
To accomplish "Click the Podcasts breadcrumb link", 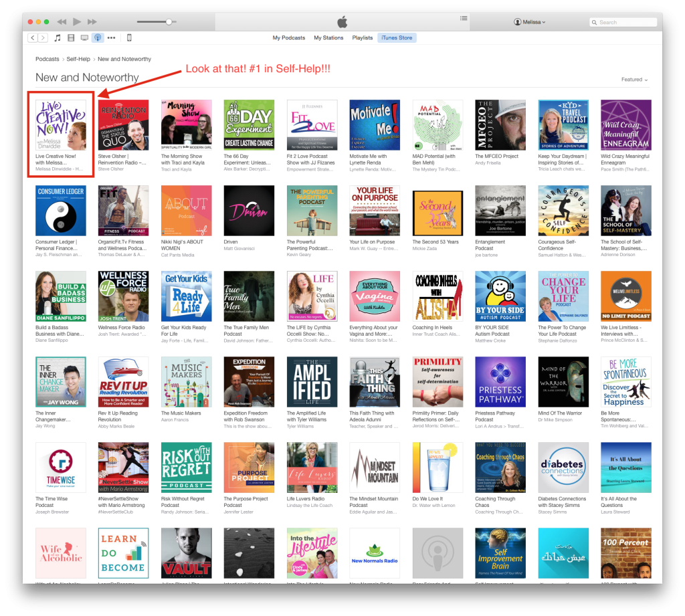I will point(47,60).
